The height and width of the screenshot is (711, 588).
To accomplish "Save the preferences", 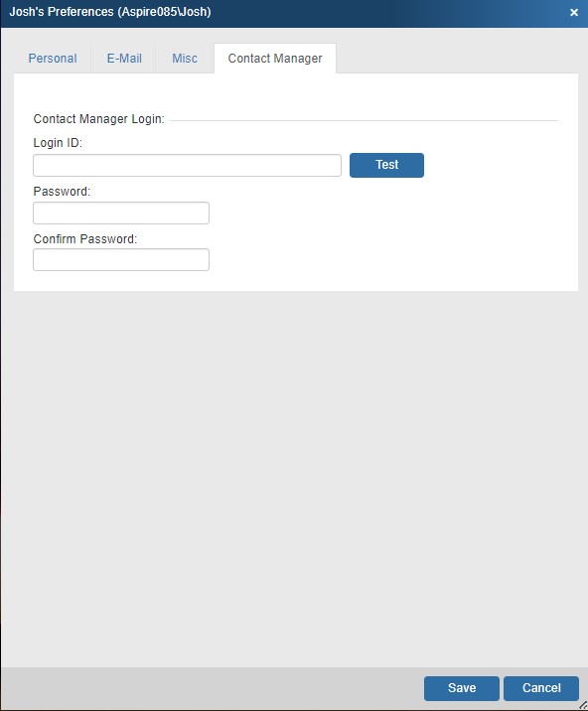I will tap(462, 688).
